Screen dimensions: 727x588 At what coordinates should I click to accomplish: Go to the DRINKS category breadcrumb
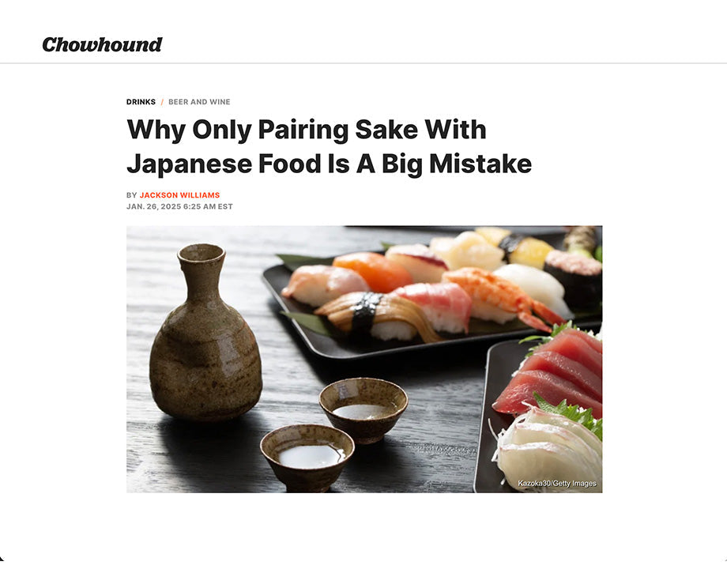[141, 102]
